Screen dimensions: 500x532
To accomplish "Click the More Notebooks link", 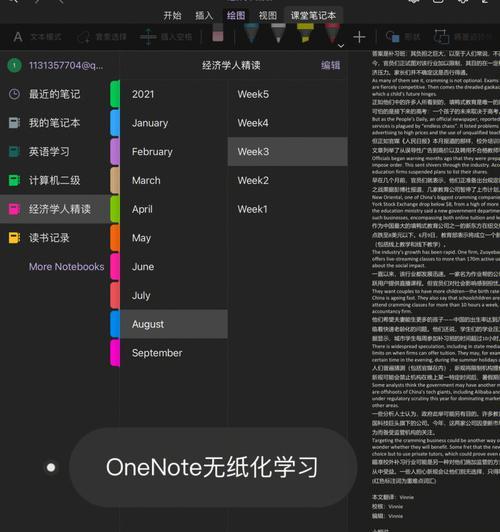I will click(66, 267).
